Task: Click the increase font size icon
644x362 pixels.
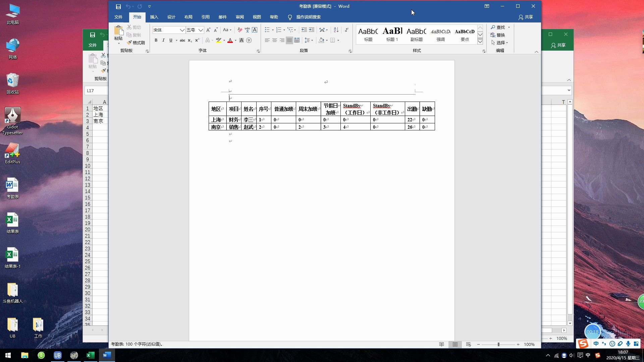Action: click(208, 30)
